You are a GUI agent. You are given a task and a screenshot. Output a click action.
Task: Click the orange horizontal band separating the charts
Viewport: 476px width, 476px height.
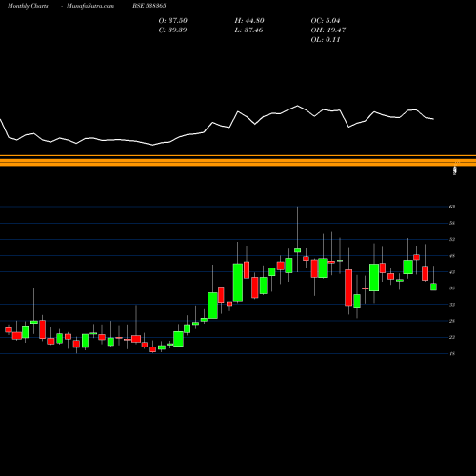[238, 161]
